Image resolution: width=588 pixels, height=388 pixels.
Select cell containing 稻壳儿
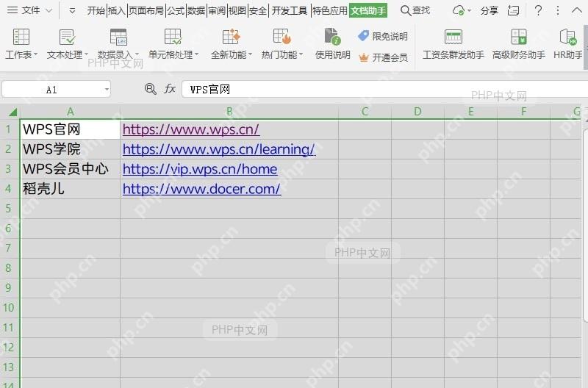70,189
